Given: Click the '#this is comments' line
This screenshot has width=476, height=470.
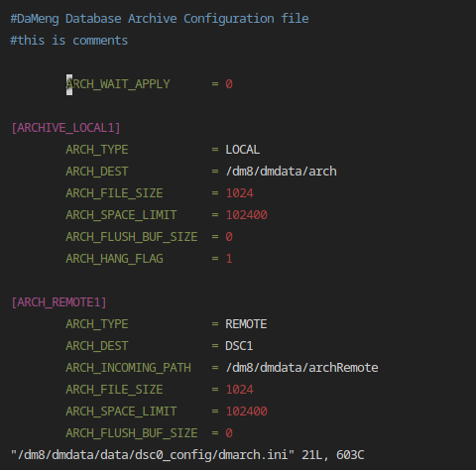Looking at the screenshot, I should tap(69, 41).
